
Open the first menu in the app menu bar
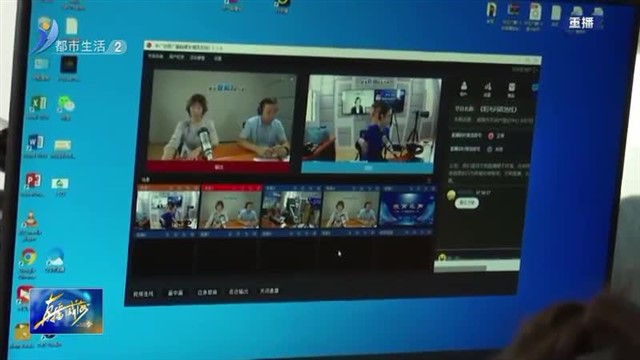coord(156,56)
